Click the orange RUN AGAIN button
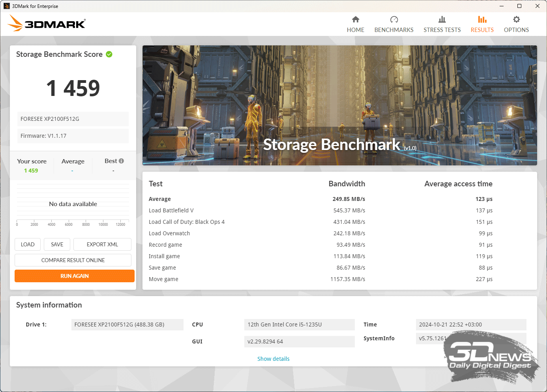Viewport: 547px width, 392px height. pyautogui.click(x=75, y=276)
